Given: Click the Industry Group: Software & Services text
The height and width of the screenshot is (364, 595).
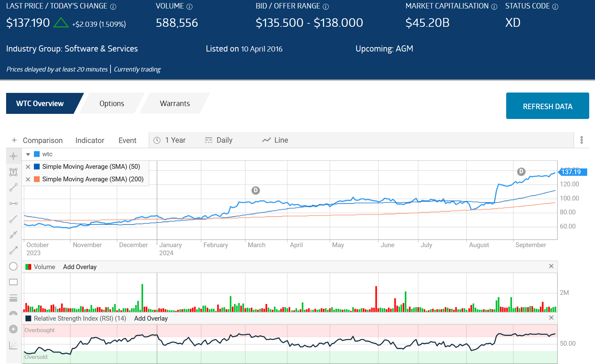Looking at the screenshot, I should 72,49.
